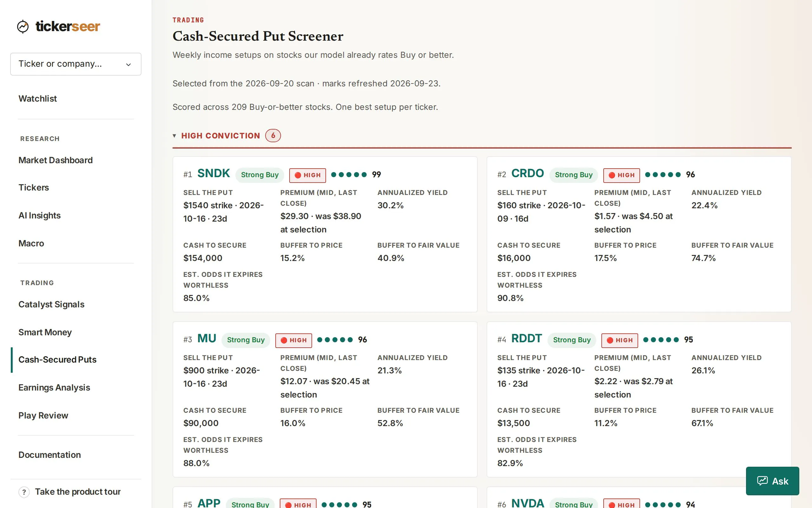Go to Earnings Analysis
Viewport: 812px width, 508px height.
tap(54, 387)
